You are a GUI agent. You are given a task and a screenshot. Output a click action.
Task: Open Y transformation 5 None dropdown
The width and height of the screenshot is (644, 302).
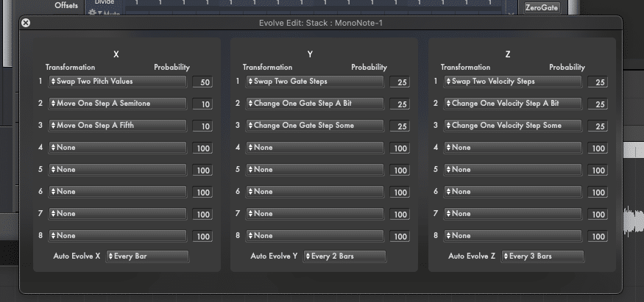pyautogui.click(x=315, y=170)
